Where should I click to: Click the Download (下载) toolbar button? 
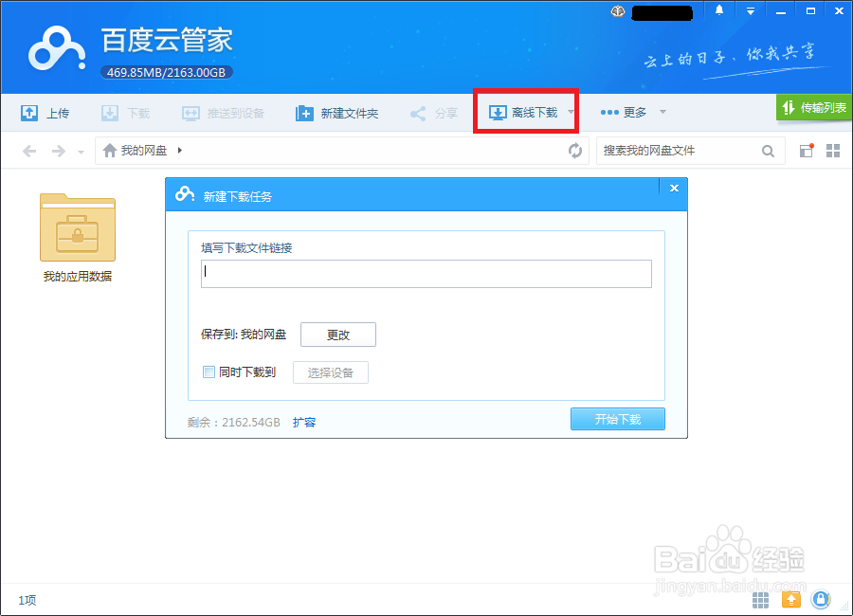[x=126, y=113]
